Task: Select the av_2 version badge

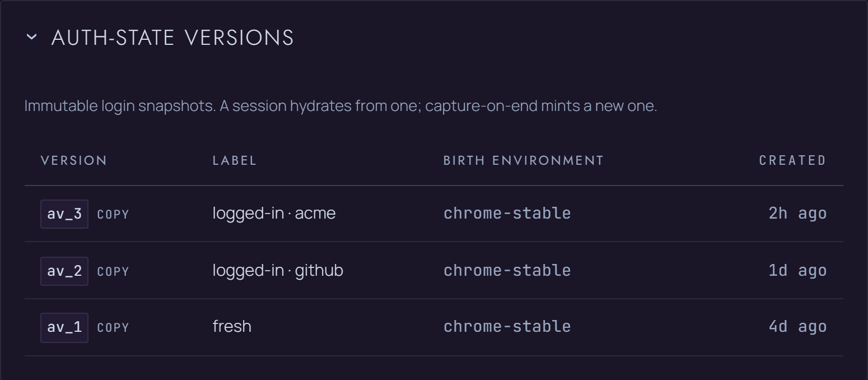Action: click(x=64, y=271)
